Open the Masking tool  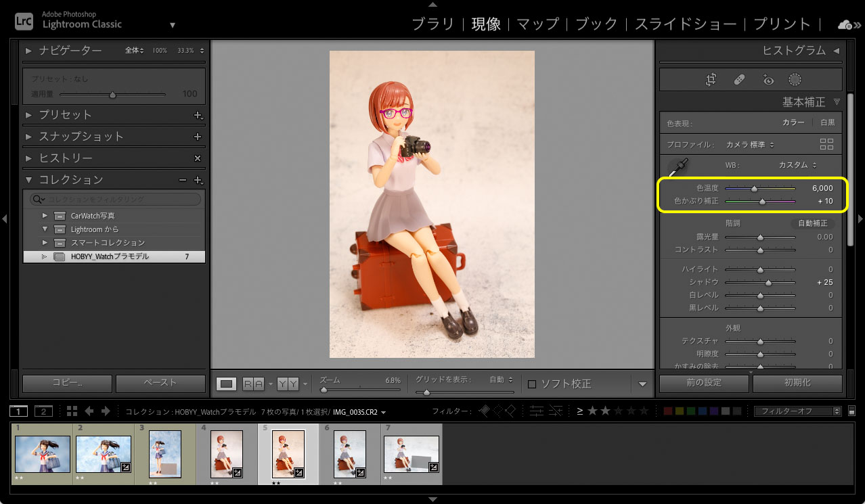[795, 80]
